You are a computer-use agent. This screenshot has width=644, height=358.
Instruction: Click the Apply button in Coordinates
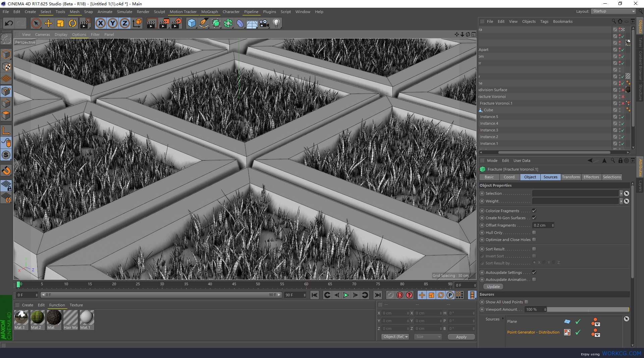coord(461,337)
